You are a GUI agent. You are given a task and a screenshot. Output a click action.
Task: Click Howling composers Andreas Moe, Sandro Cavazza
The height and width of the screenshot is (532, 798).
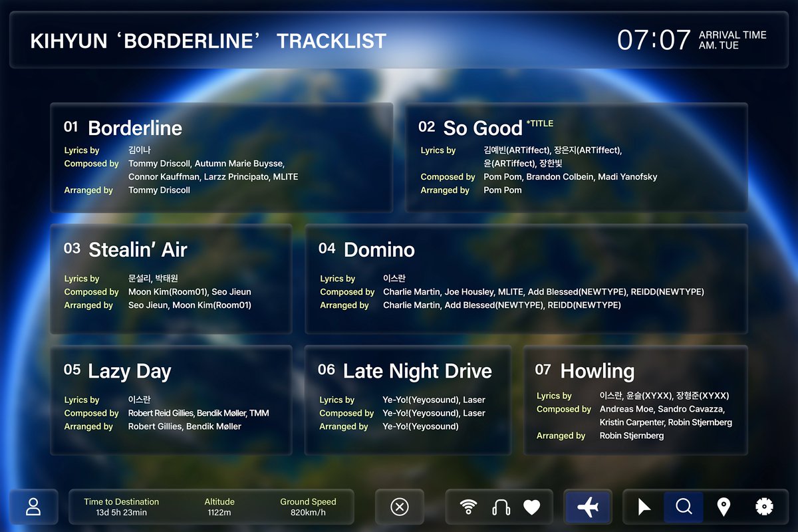point(662,409)
